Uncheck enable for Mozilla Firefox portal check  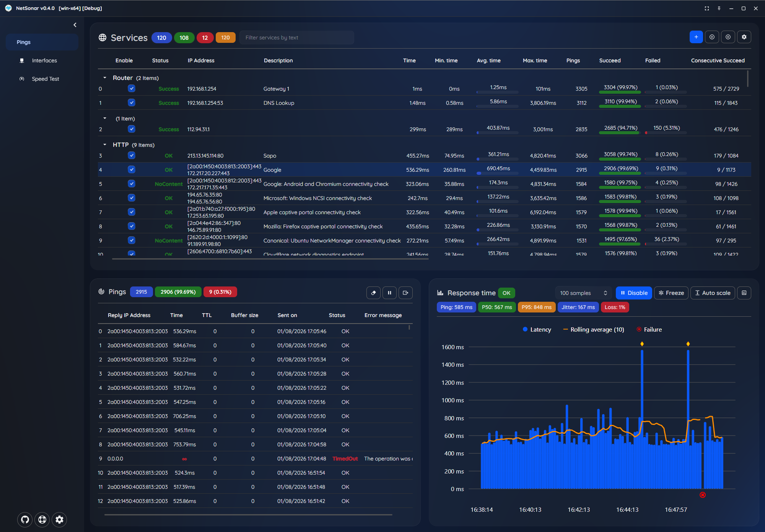coord(132,226)
